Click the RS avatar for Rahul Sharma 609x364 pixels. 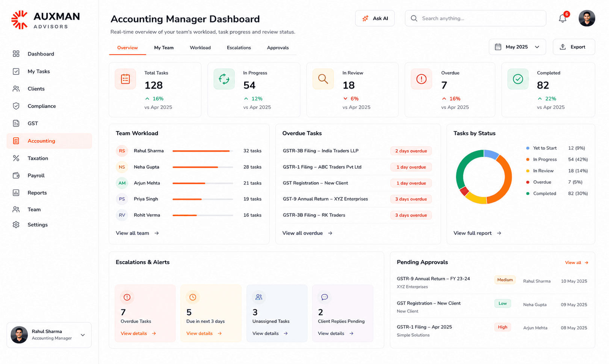122,151
